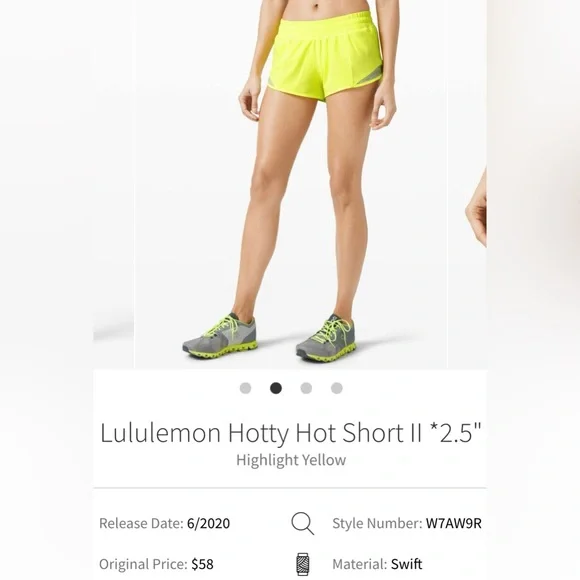Click the yellow shorts in the photo
The width and height of the screenshot is (580, 580).
tap(323, 55)
